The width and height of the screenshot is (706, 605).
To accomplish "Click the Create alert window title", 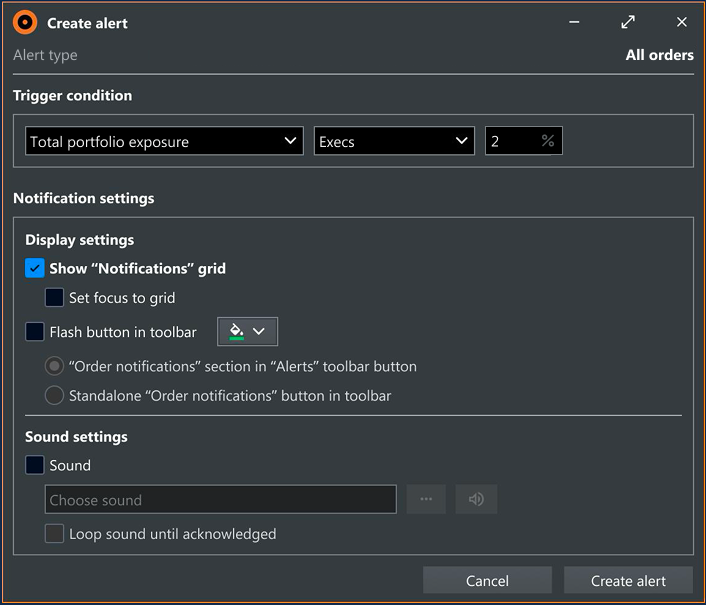I will (87, 23).
